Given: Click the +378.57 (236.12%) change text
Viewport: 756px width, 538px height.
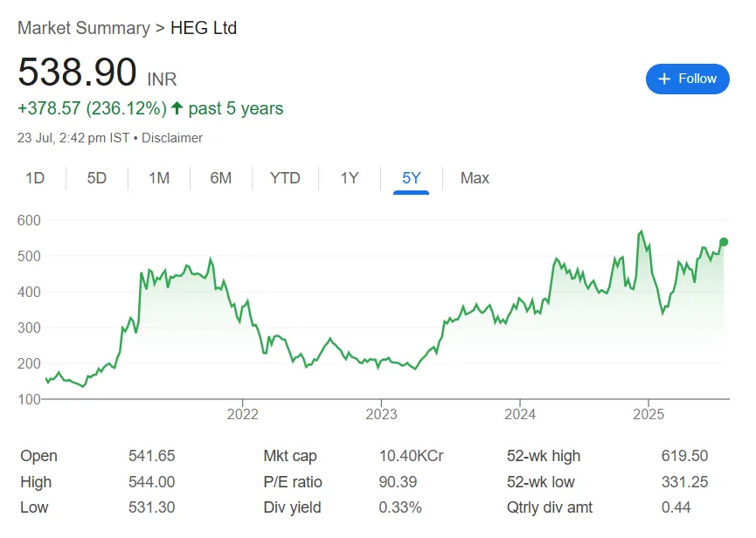Looking at the screenshot, I should (92, 108).
